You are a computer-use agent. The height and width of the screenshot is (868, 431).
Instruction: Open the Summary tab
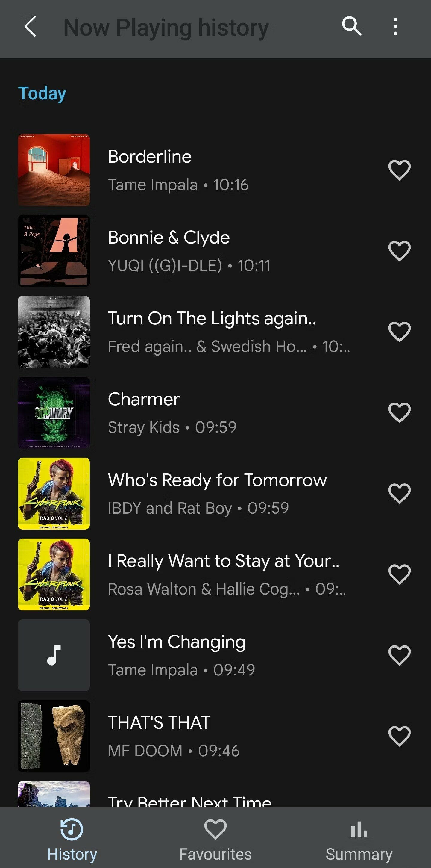pos(359,839)
